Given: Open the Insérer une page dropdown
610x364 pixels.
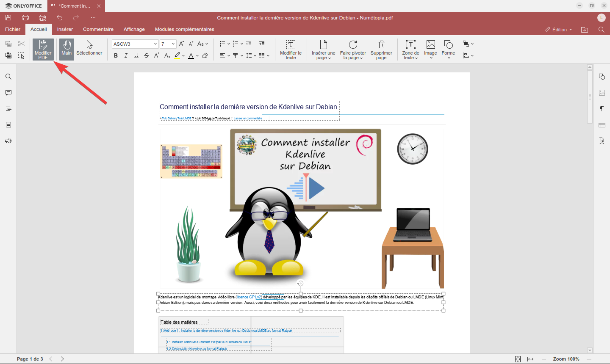Looking at the screenshot, I should point(324,50).
